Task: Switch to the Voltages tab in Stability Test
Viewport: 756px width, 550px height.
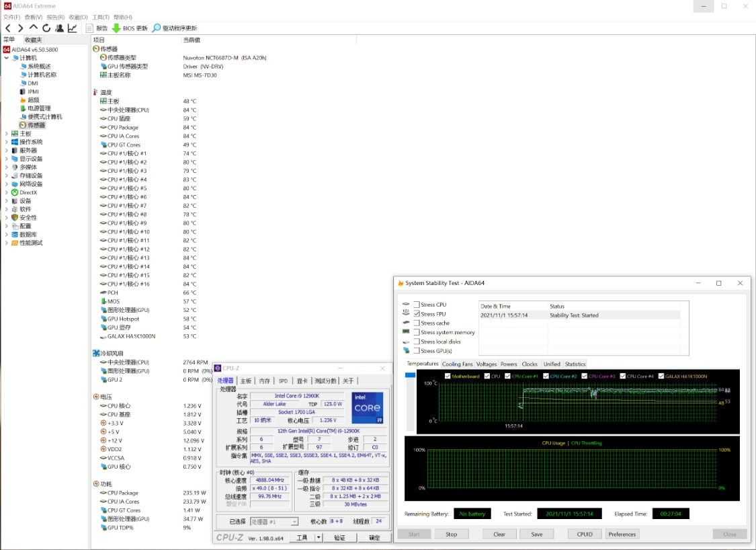Action: (x=487, y=364)
